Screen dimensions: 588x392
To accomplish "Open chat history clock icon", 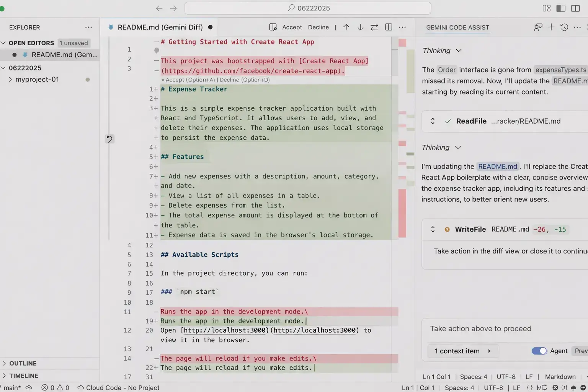I will [564, 27].
